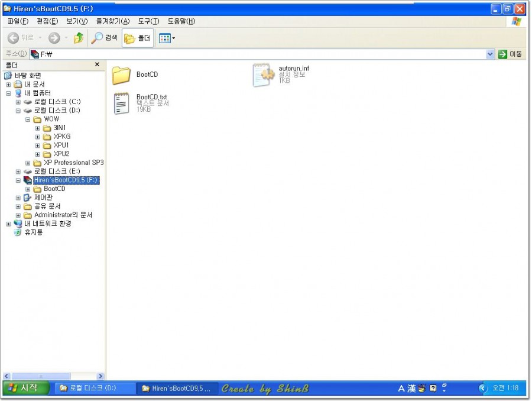Open the Views dropdown arrow
This screenshot has width=532, height=401.
[x=173, y=38]
